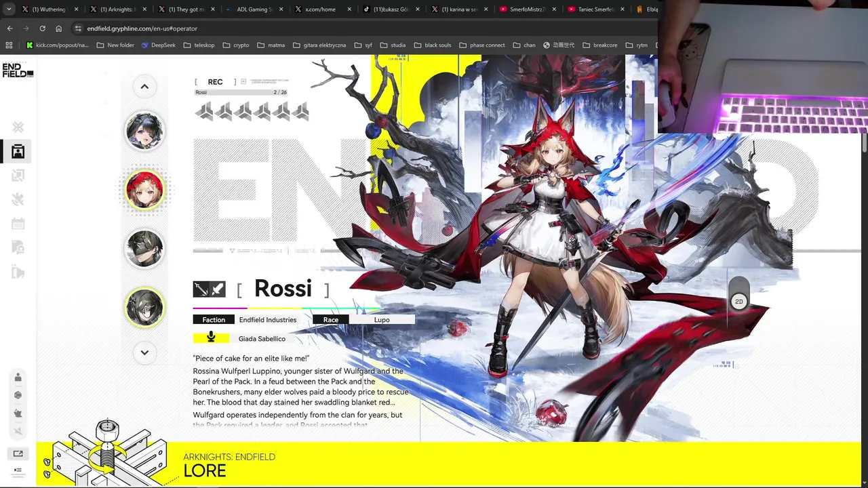Open the DeepSeek bookmark
Screen dimensions: 868x488
[159, 45]
